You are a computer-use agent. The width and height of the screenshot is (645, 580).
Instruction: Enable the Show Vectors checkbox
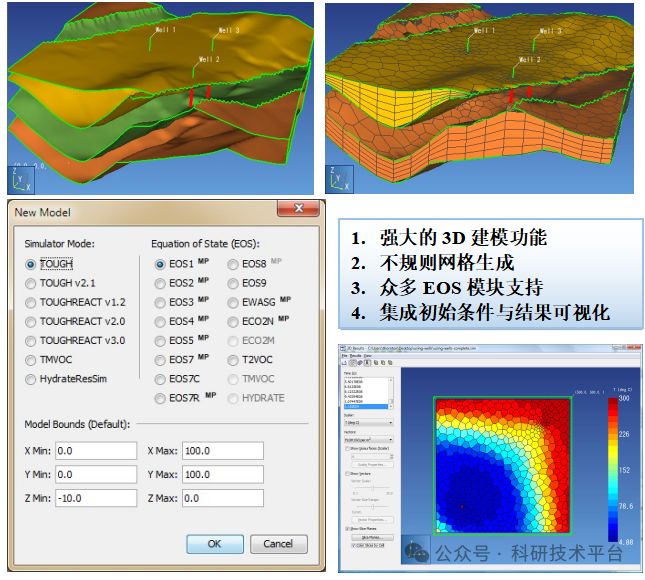[x=348, y=473]
